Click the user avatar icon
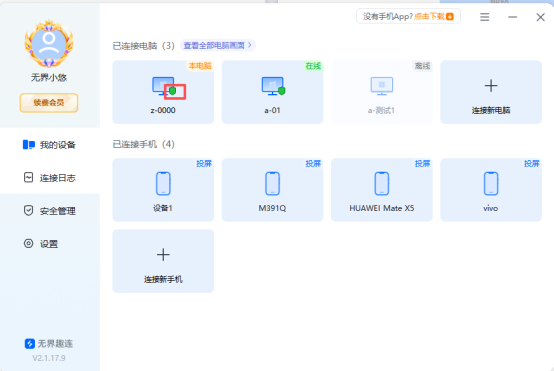The height and width of the screenshot is (371, 554). 49,44
